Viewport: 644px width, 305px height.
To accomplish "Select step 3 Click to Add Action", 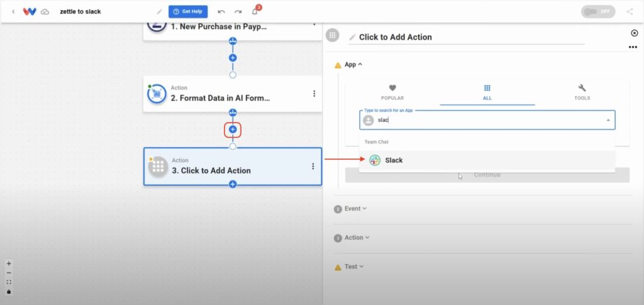I will [233, 166].
